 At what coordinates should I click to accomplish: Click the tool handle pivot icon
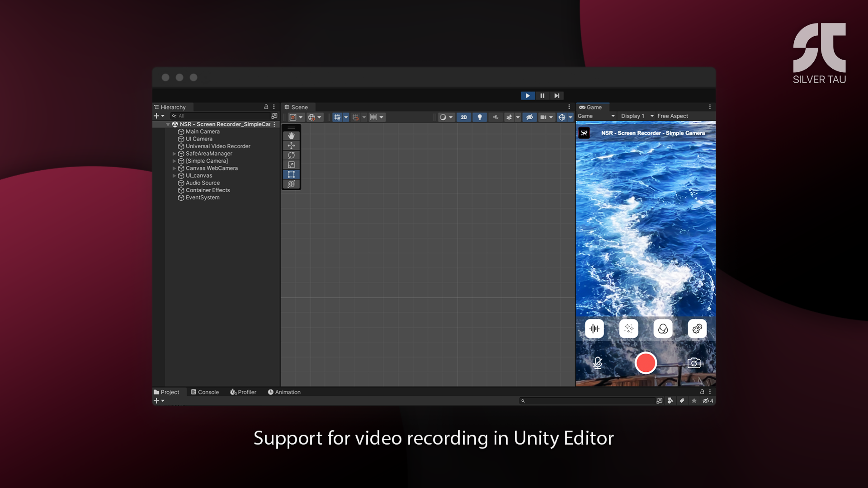(293, 117)
